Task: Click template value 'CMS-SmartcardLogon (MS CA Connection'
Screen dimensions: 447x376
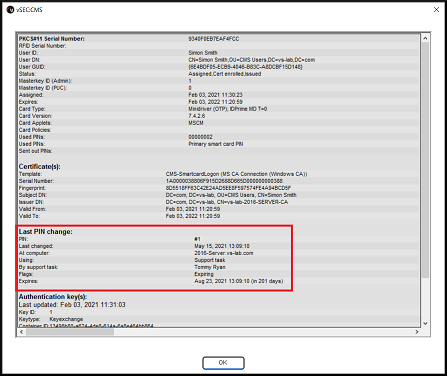Action: pyautogui.click(x=236, y=174)
